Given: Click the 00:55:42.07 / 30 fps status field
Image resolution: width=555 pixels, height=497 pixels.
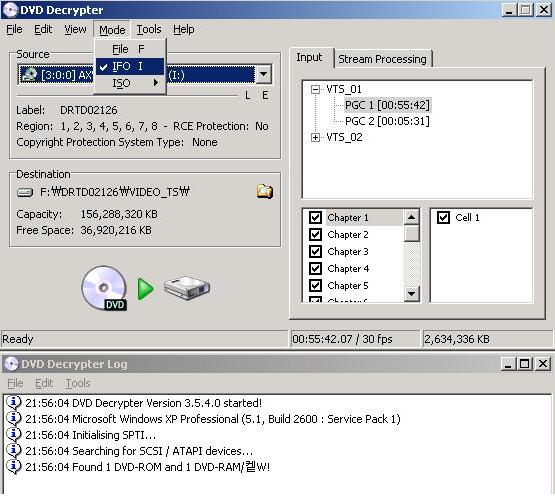Looking at the screenshot, I should click(x=355, y=339).
